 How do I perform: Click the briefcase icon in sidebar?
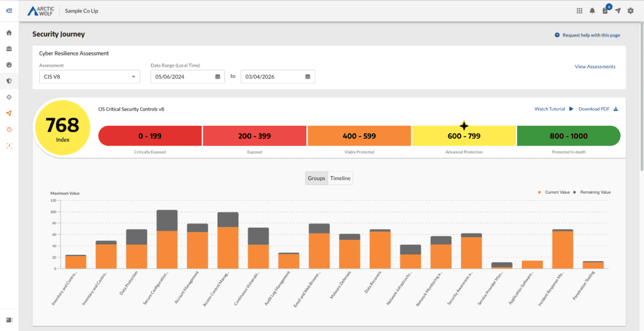pyautogui.click(x=9, y=48)
